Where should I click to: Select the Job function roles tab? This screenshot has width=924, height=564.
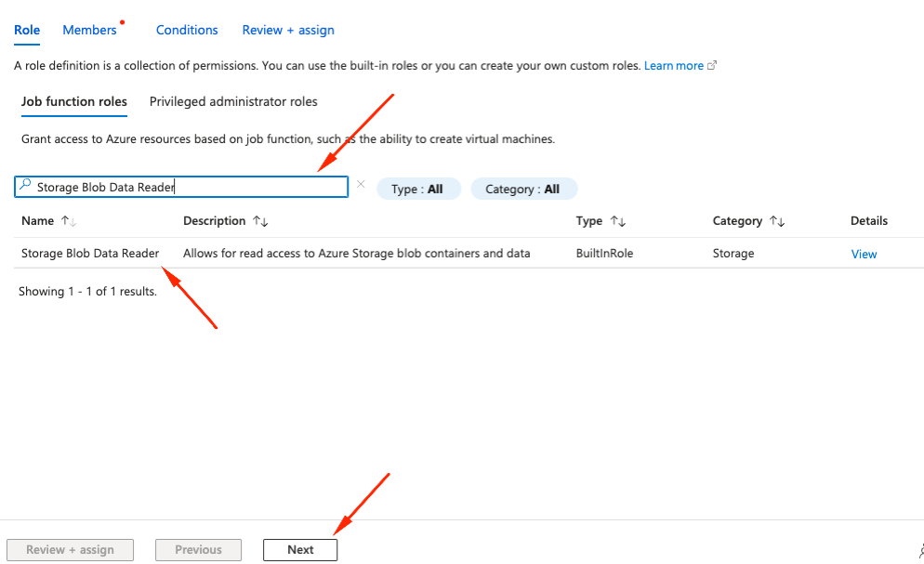click(73, 101)
